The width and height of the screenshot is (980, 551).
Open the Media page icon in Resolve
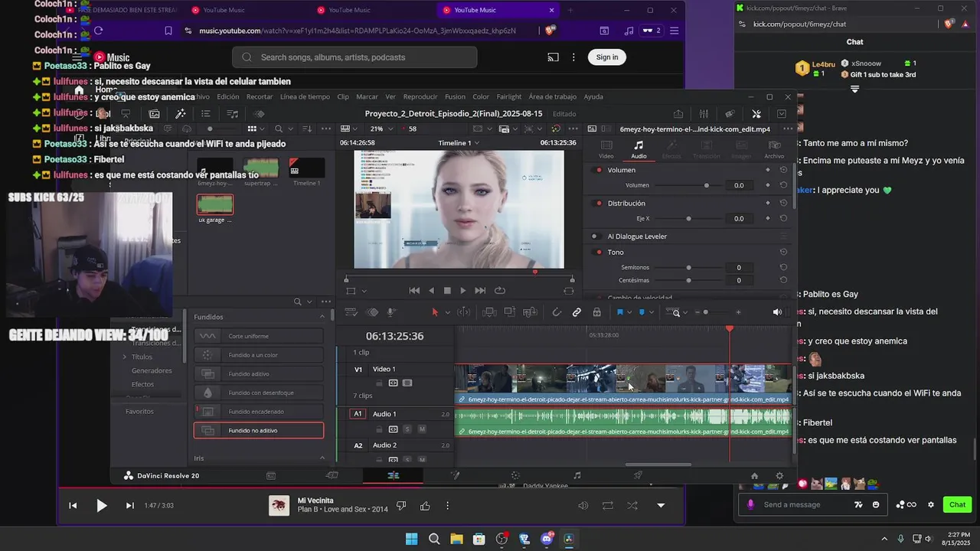point(271,475)
